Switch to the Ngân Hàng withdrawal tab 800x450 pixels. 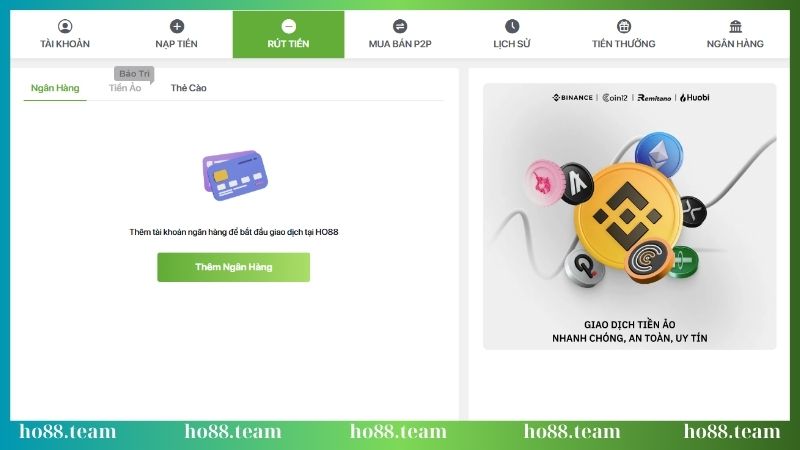(x=55, y=88)
